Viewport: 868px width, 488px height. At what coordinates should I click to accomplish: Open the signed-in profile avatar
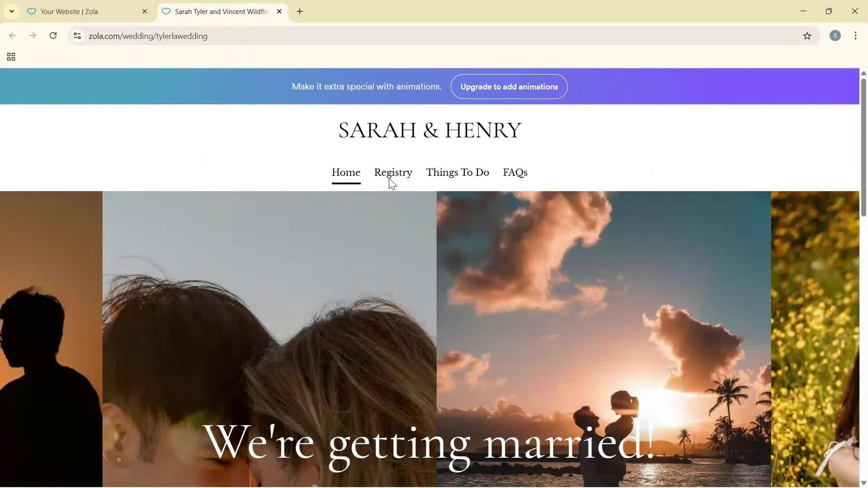pyautogui.click(x=835, y=36)
